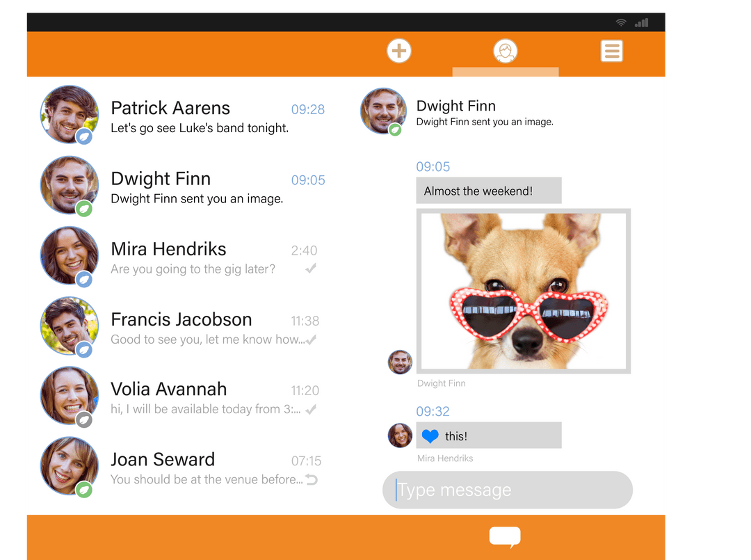Open the contacts profile tab icon
751x560 pixels.
506,51
